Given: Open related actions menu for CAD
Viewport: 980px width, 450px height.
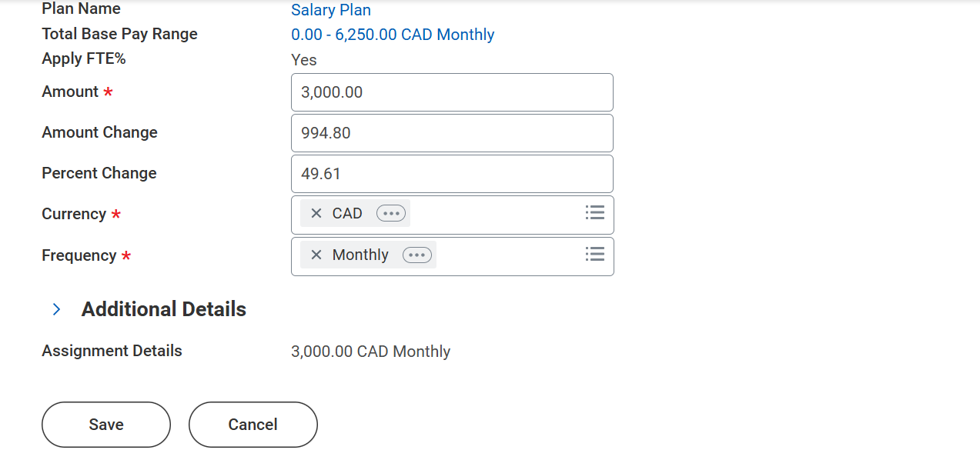Looking at the screenshot, I should (x=390, y=213).
